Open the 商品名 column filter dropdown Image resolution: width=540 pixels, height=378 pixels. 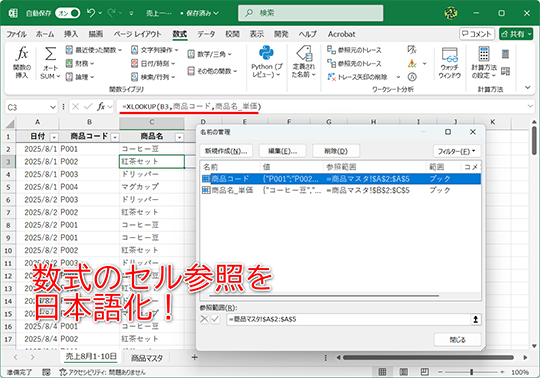tap(179, 137)
